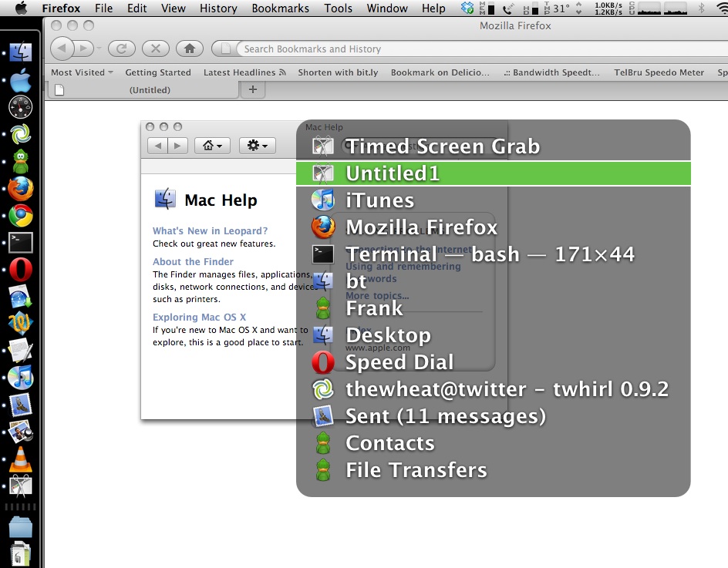Launch Opera from the Dock
728x568 pixels.
point(20,269)
